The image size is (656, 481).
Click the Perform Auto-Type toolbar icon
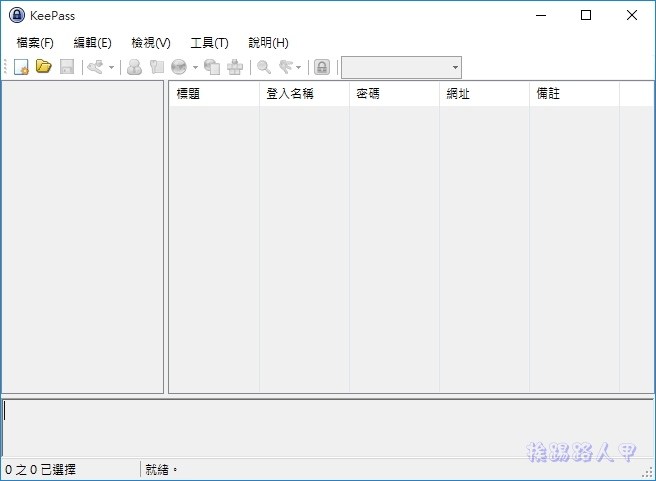tap(235, 67)
